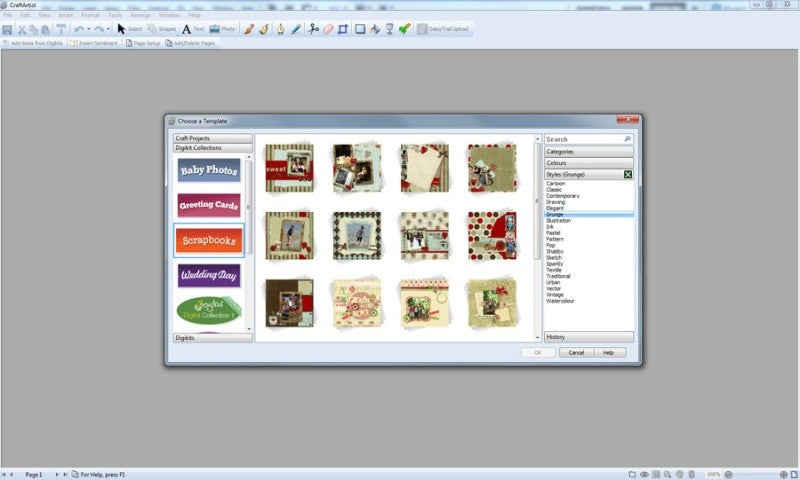The width and height of the screenshot is (800, 480).
Task: Select the Scrapbooks collection
Action: [x=209, y=240]
